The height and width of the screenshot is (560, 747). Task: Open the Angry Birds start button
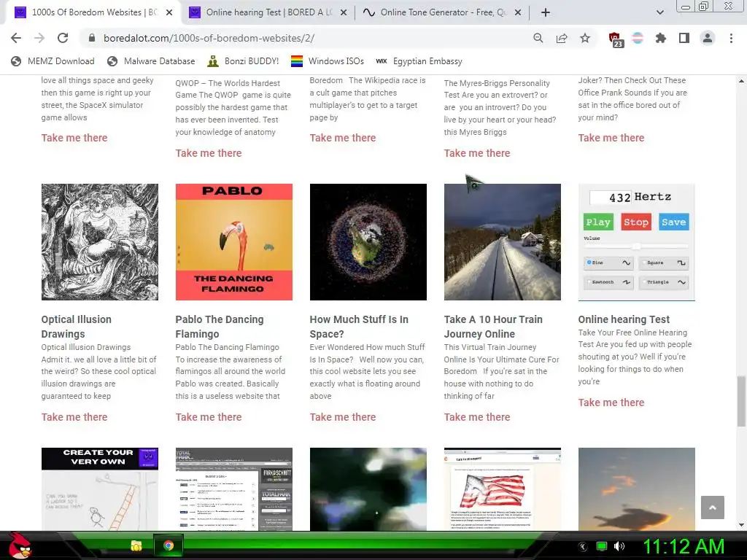(20, 545)
